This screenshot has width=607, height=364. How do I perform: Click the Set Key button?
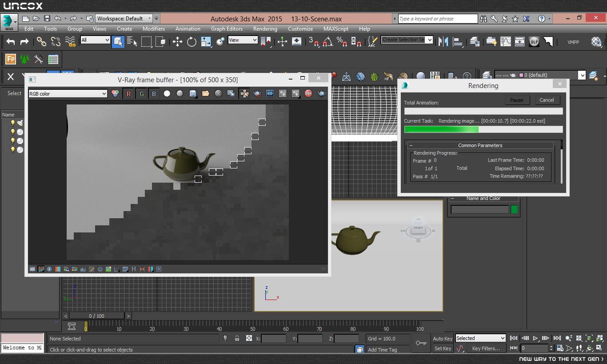tap(443, 348)
